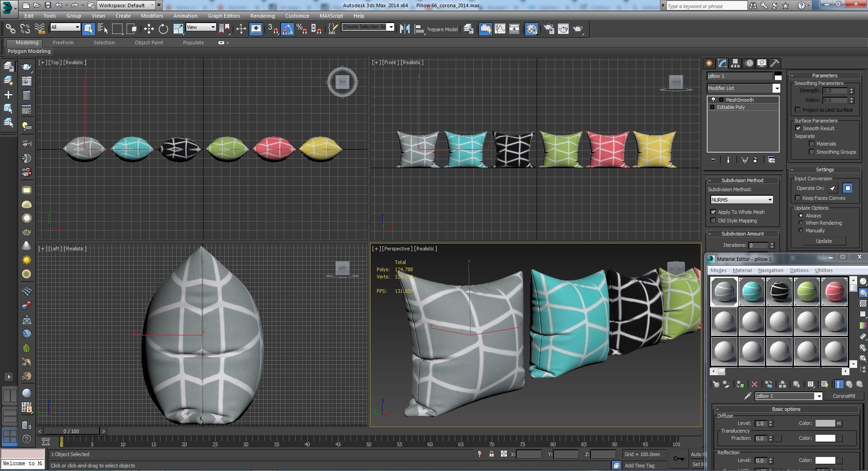Open the NURMS subdivision method dropdown

(x=741, y=200)
